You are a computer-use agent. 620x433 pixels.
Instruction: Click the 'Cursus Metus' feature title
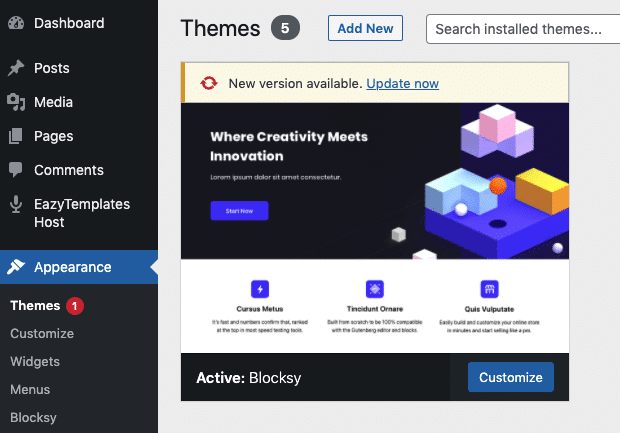(x=260, y=309)
